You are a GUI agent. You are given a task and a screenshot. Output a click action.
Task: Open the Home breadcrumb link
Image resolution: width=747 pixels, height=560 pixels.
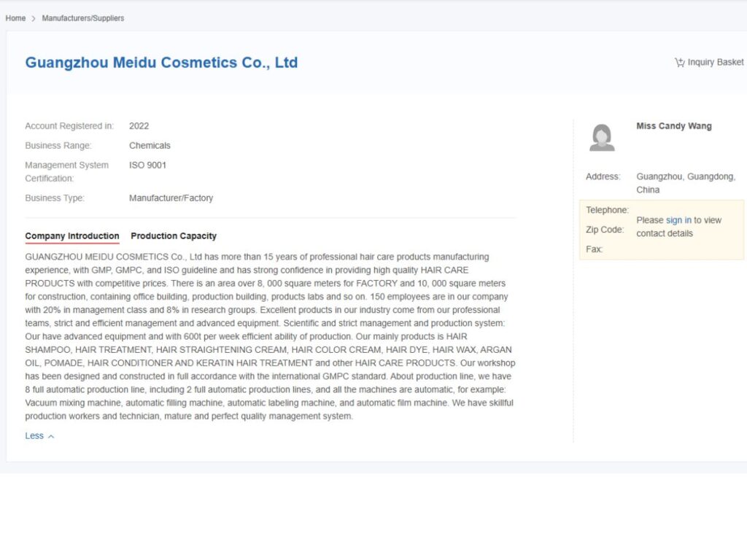pos(15,18)
